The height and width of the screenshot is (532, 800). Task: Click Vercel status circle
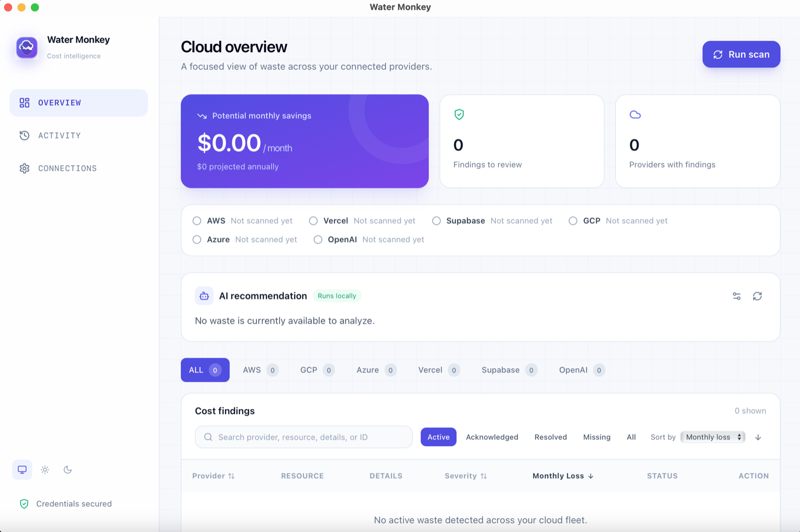pyautogui.click(x=313, y=220)
